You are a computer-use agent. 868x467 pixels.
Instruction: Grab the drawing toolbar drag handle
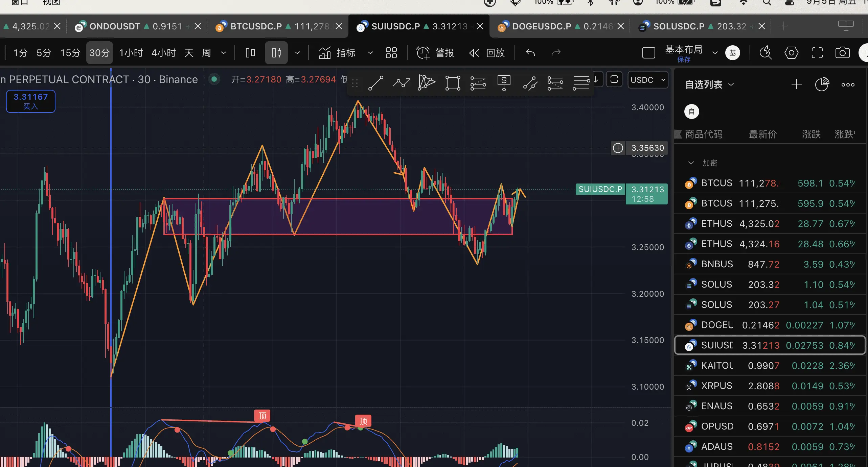[x=355, y=83]
